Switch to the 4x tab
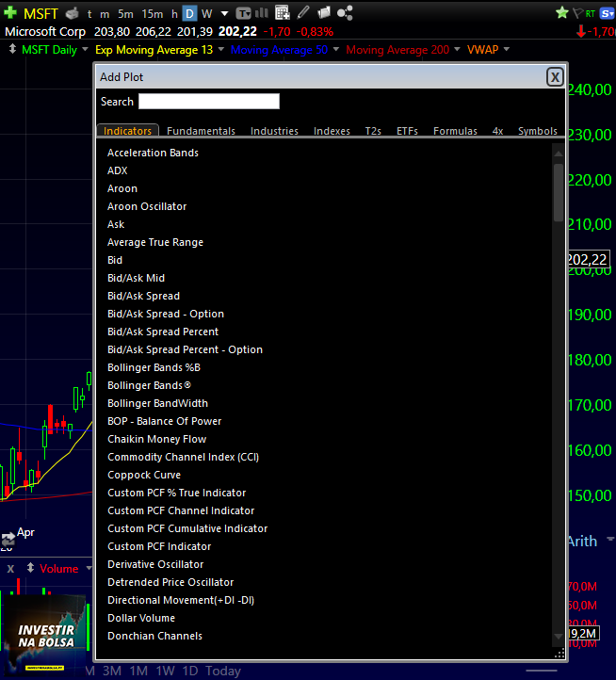 497,131
